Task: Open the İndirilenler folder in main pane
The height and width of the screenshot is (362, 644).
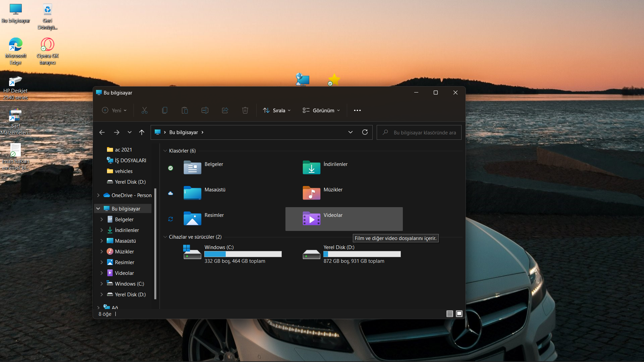Action: [x=312, y=168]
